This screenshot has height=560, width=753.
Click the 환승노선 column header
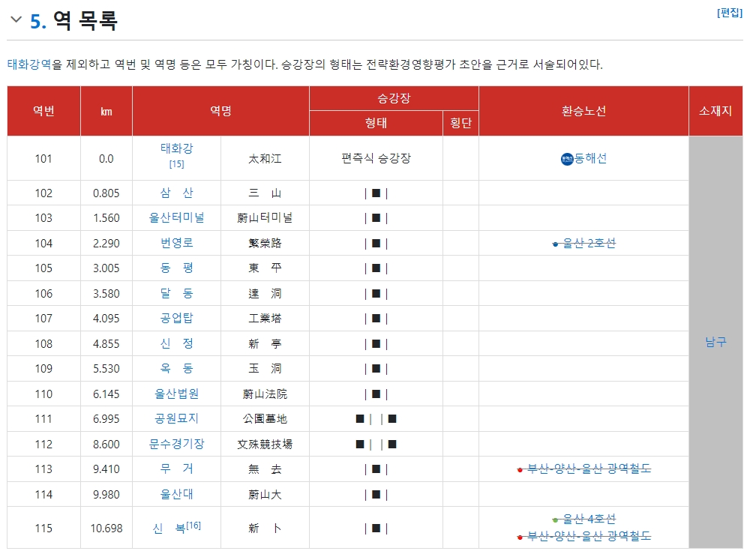click(x=584, y=111)
